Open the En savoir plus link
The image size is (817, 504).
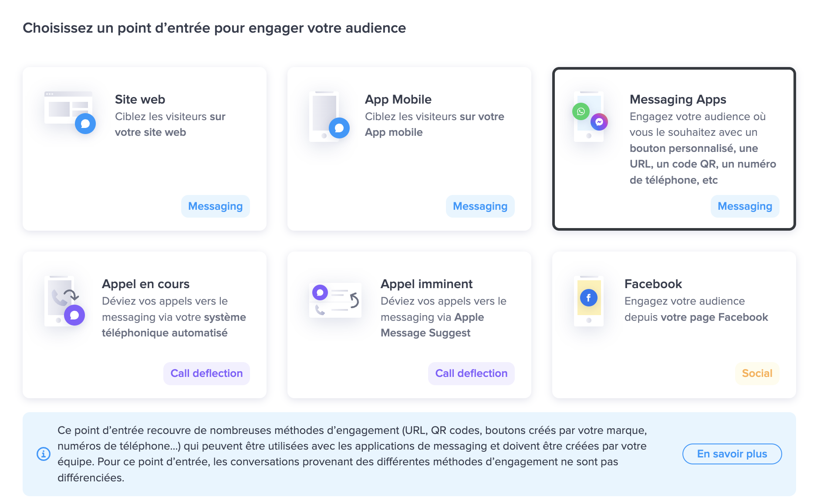click(732, 454)
